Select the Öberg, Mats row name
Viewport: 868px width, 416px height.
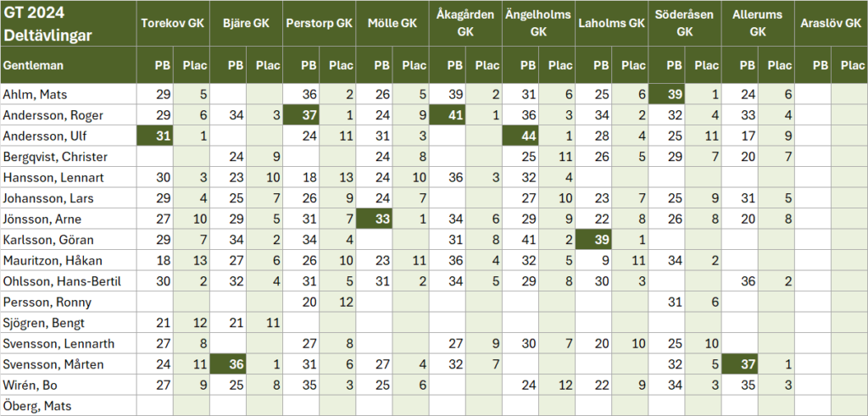point(68,406)
